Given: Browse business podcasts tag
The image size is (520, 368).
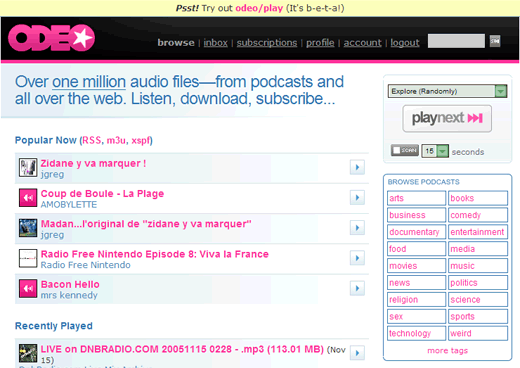Looking at the screenshot, I should (416, 215).
